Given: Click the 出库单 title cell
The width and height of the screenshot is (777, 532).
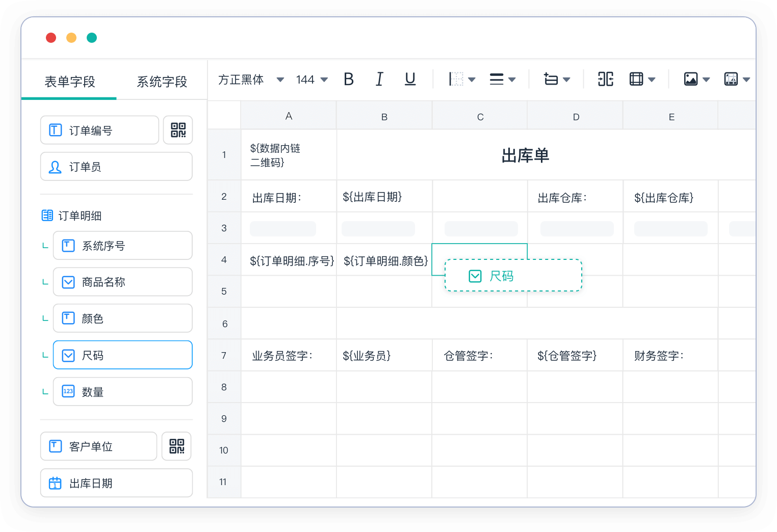Looking at the screenshot, I should tap(525, 155).
